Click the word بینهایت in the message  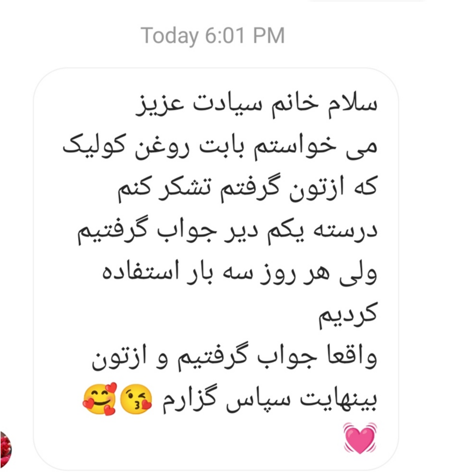(x=338, y=399)
